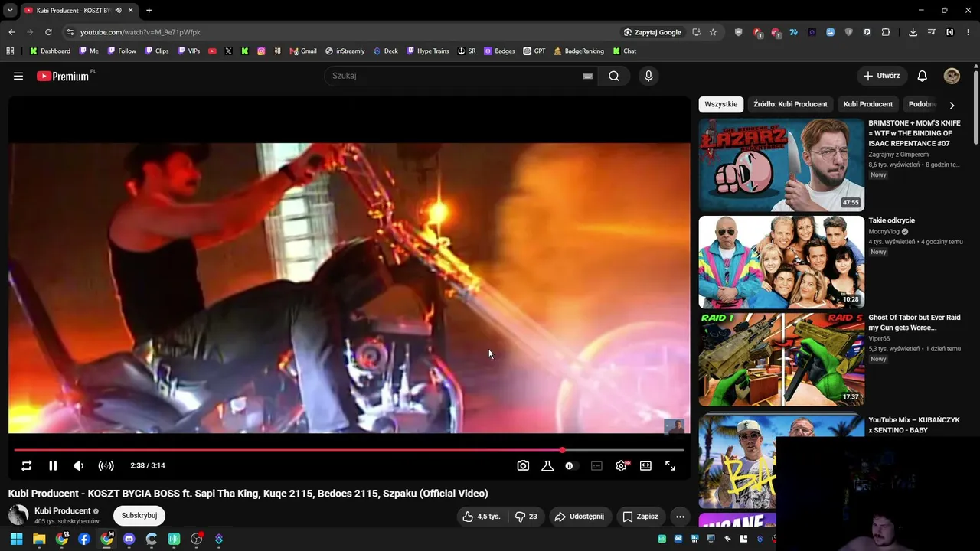Click the address bar URL
This screenshot has width=980, height=551.
(x=140, y=32)
